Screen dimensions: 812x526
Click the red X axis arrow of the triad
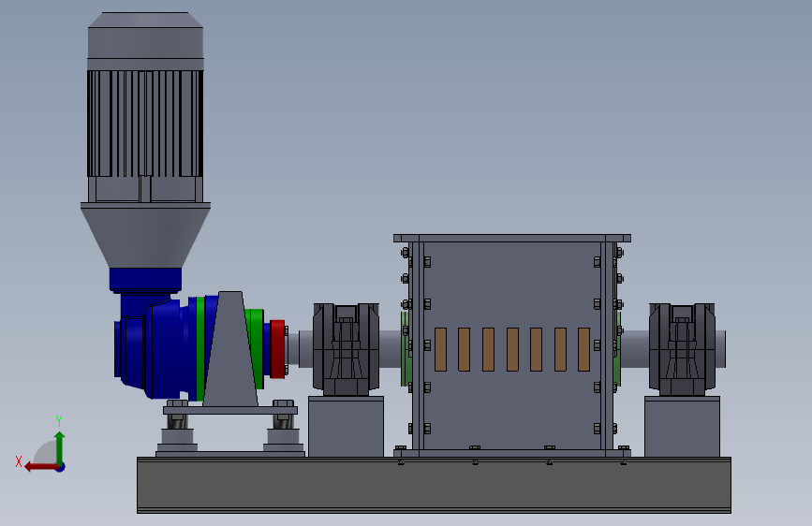(x=41, y=467)
